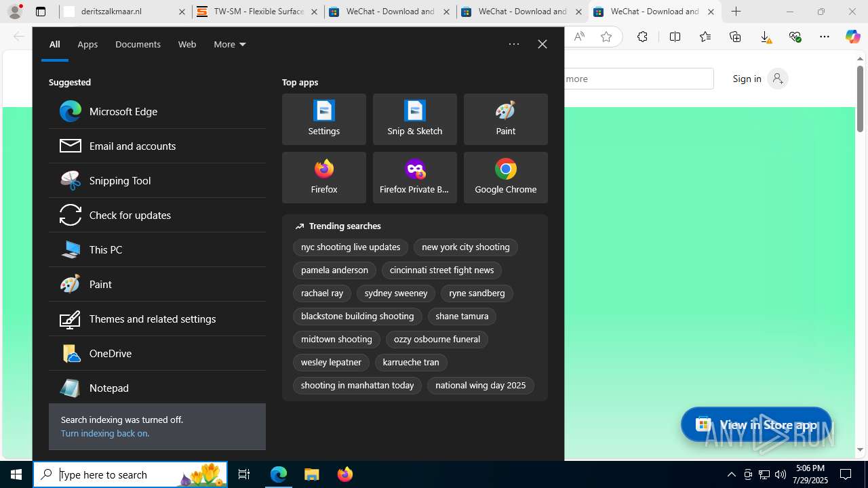Open File Explorer from taskbar
868x488 pixels.
[312, 474]
